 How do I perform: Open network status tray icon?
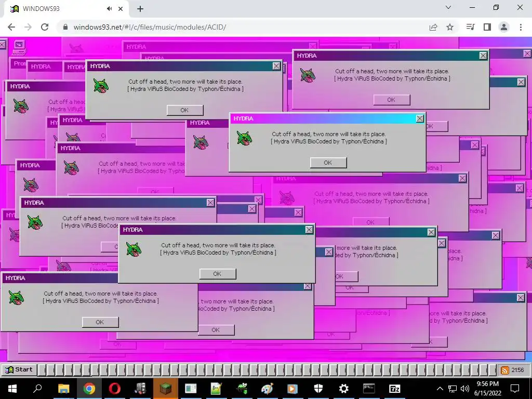pos(453,389)
